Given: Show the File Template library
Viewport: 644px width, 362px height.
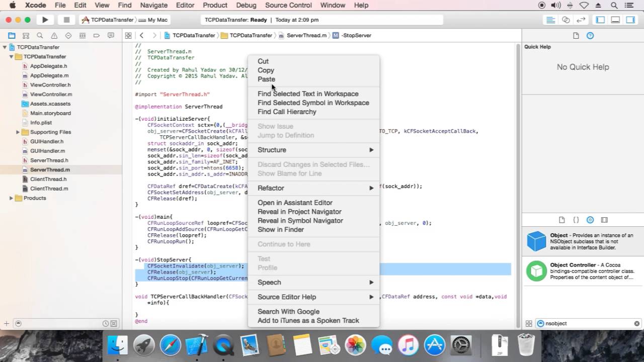Looking at the screenshot, I should click(562, 220).
